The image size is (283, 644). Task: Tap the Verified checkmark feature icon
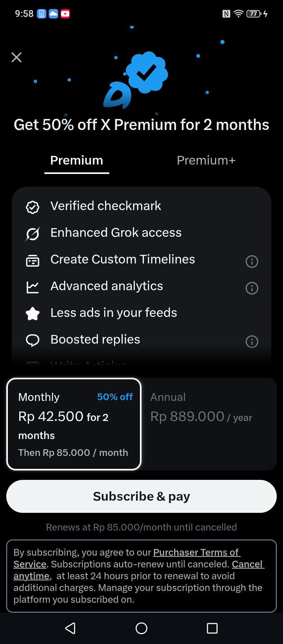(33, 207)
